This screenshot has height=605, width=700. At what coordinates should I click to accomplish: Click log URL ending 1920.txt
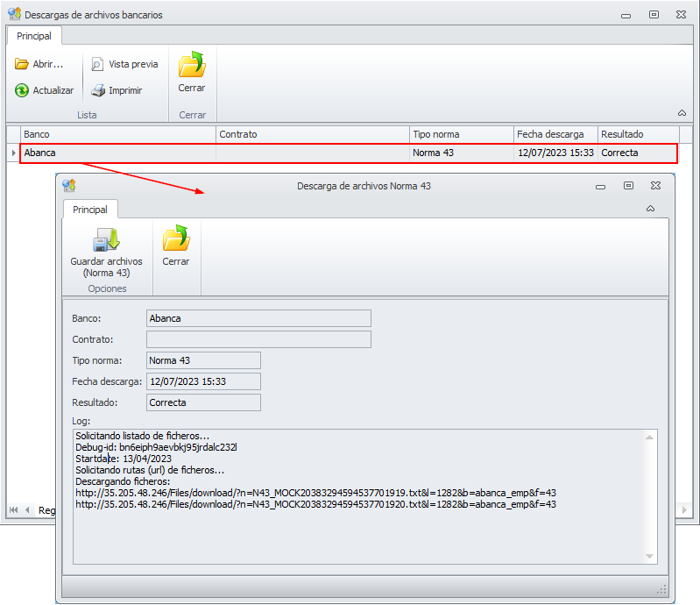point(315,504)
